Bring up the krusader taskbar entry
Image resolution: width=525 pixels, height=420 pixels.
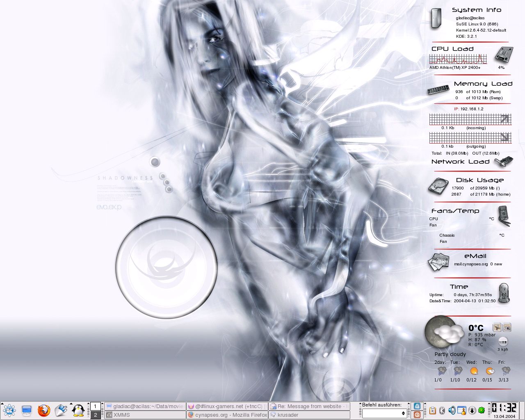[310, 415]
